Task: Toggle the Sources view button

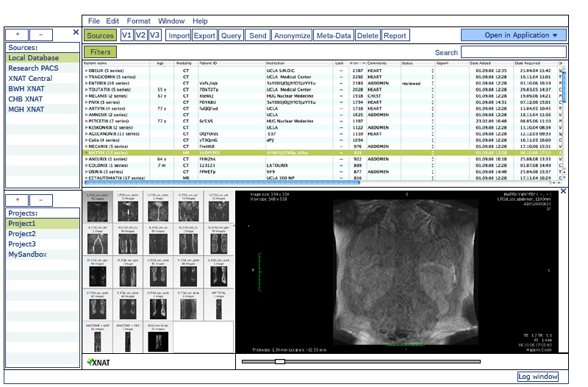Action: click(100, 35)
